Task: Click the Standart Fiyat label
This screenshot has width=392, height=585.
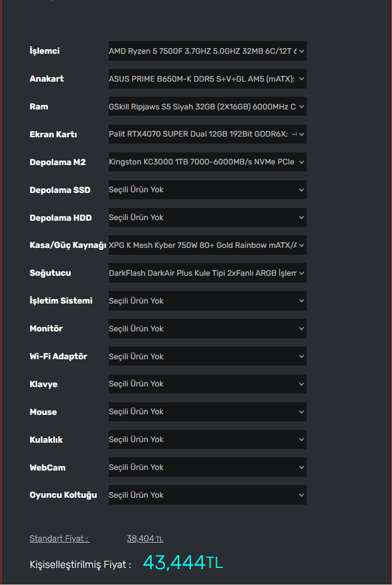Action: [x=59, y=539]
